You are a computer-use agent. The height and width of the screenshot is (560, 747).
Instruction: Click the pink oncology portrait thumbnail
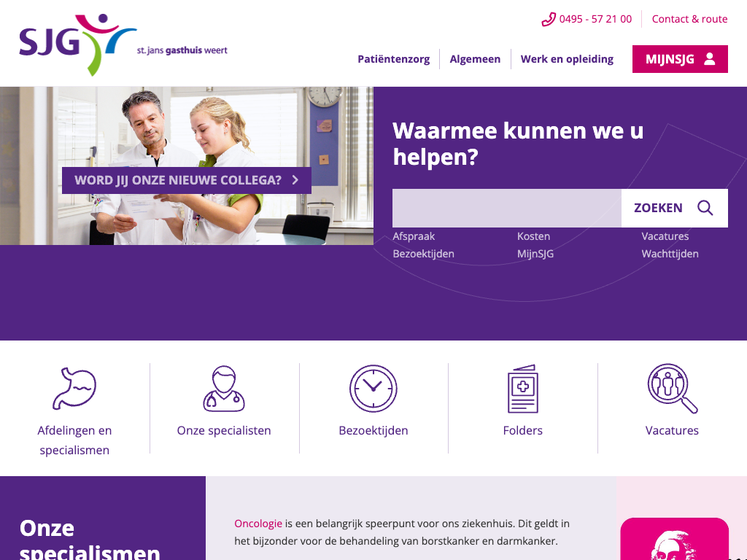click(675, 539)
